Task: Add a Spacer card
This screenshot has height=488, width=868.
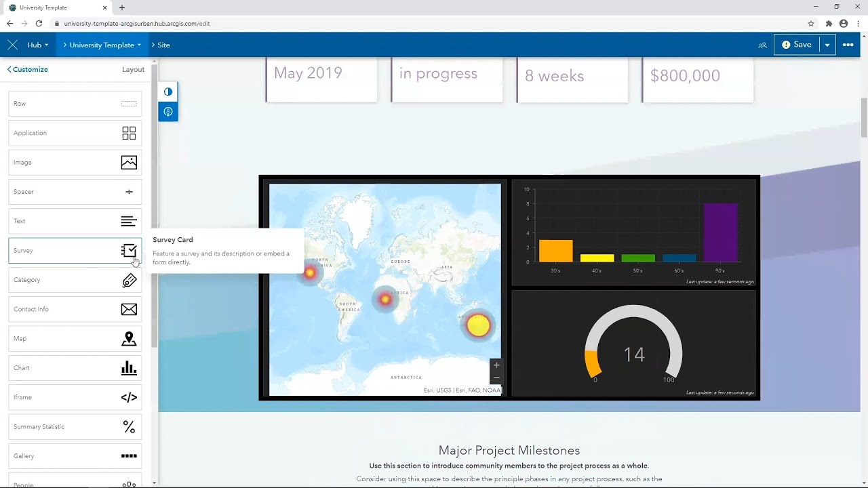Action: (x=75, y=192)
